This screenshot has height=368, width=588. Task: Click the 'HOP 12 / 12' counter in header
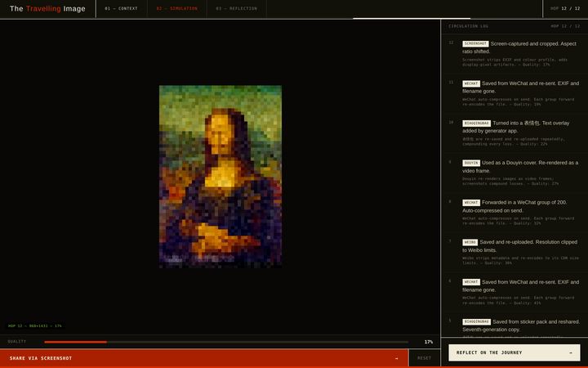[565, 8]
